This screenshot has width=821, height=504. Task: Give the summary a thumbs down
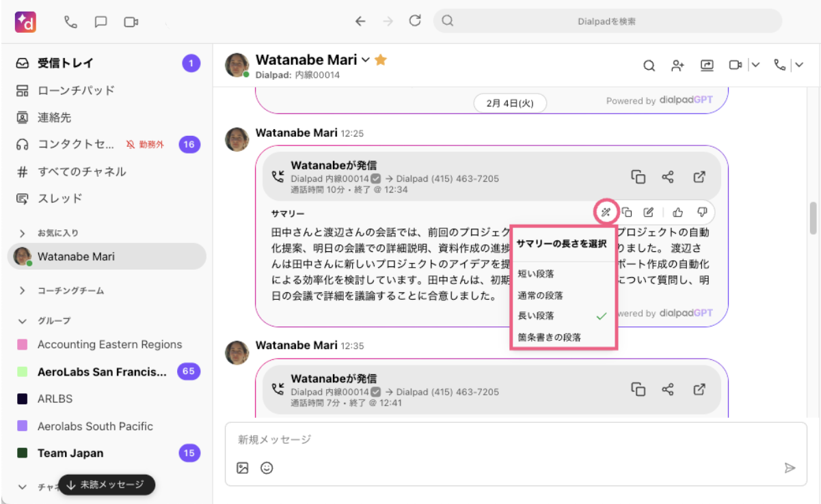click(702, 212)
